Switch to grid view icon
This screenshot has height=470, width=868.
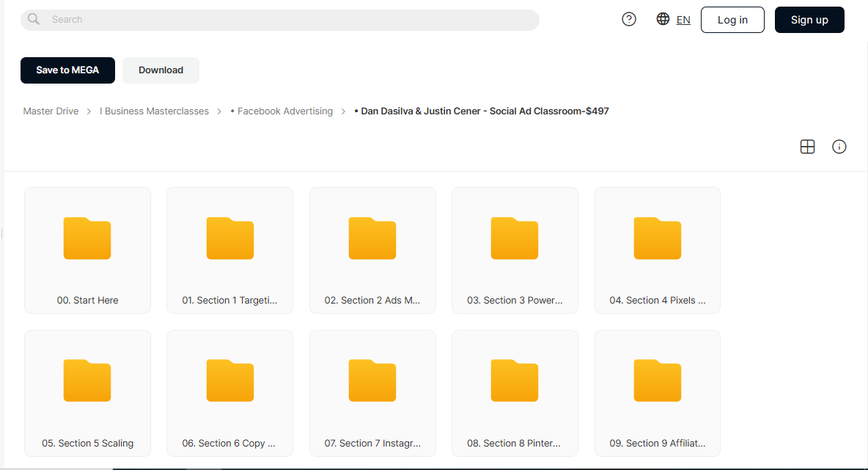(x=808, y=147)
